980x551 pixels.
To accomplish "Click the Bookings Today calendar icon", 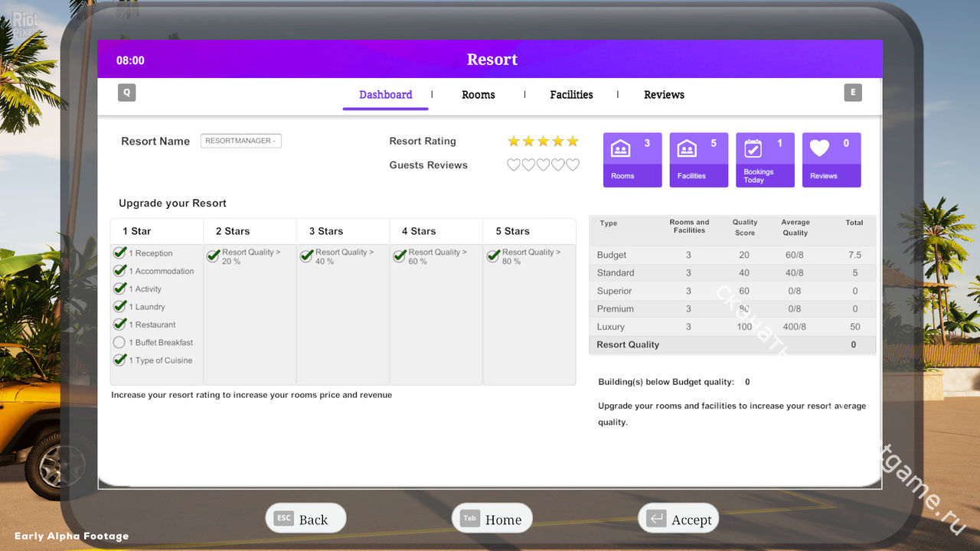I will click(x=753, y=148).
